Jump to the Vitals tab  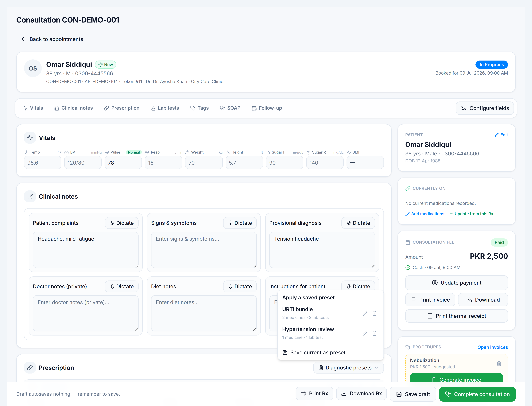(33, 108)
